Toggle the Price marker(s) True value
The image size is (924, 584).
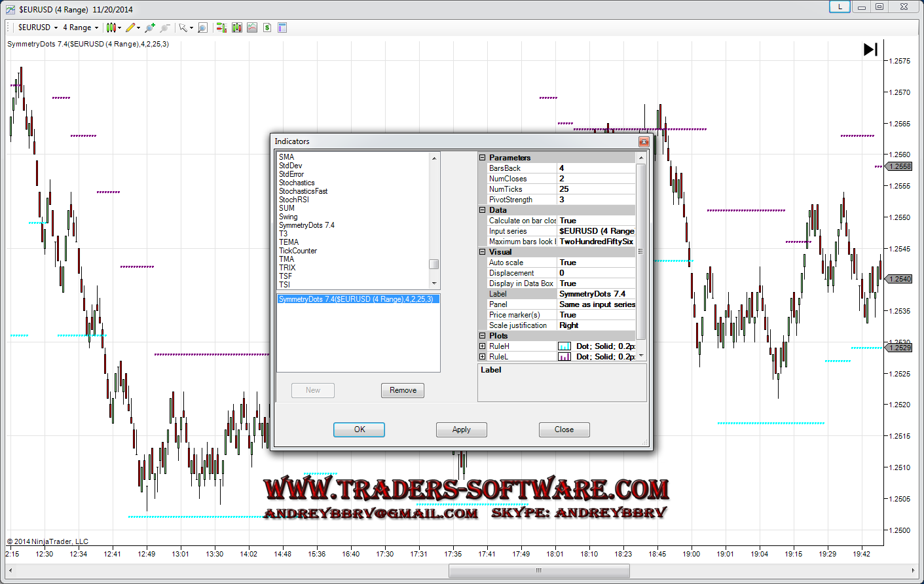coord(595,315)
